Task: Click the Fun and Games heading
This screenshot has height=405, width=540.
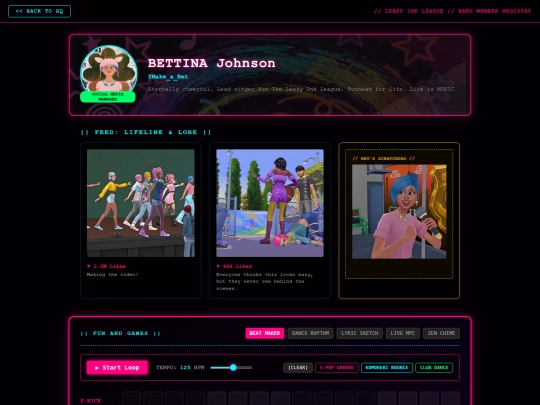Action: [120, 333]
